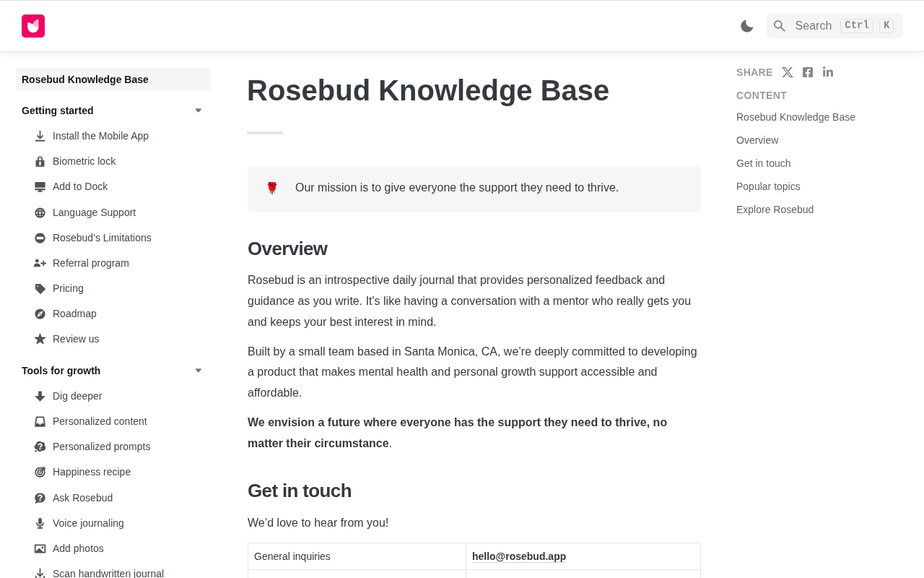The image size is (924, 578).
Task: Share page via Facebook icon
Action: pyautogui.click(x=808, y=72)
